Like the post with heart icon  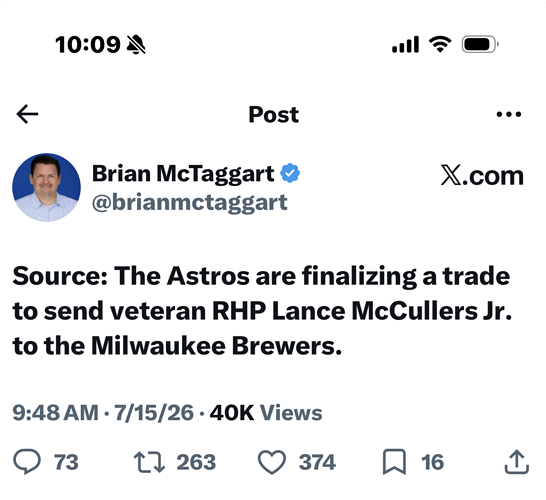click(x=272, y=462)
